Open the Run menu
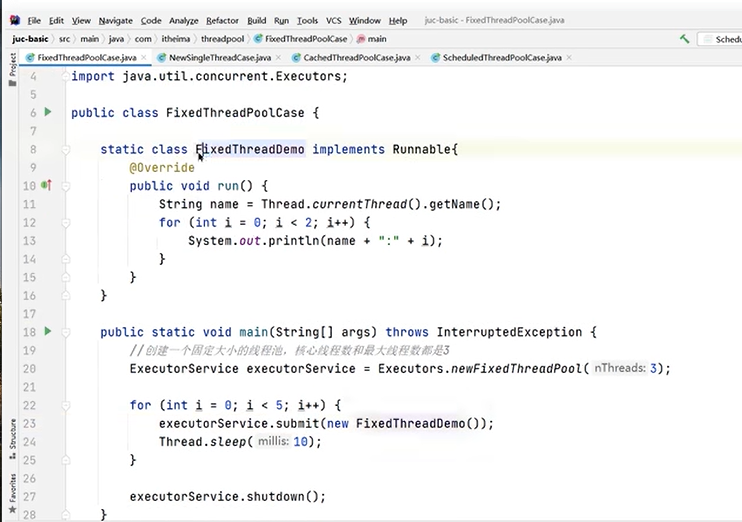Image resolution: width=742 pixels, height=522 pixels. [281, 20]
